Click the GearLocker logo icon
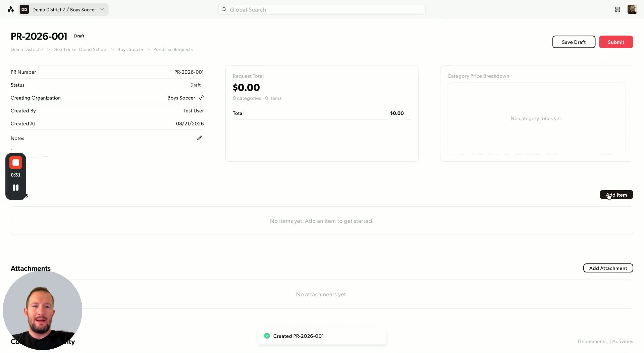The height and width of the screenshot is (353, 644). (11, 9)
